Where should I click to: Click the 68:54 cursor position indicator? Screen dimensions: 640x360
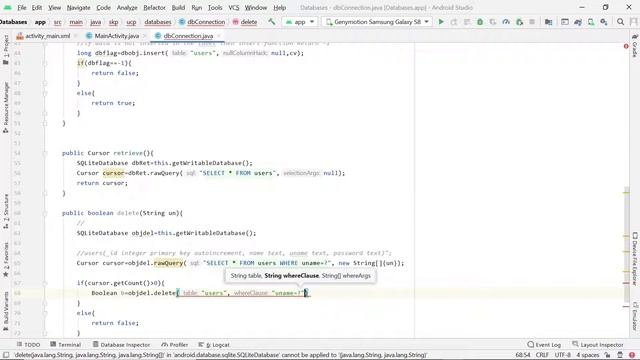pos(523,355)
